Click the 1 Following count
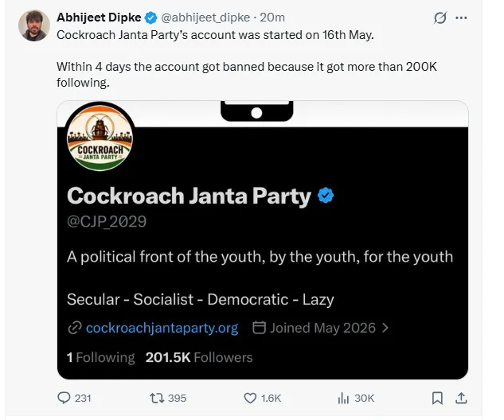504x420 pixels. 100,357
